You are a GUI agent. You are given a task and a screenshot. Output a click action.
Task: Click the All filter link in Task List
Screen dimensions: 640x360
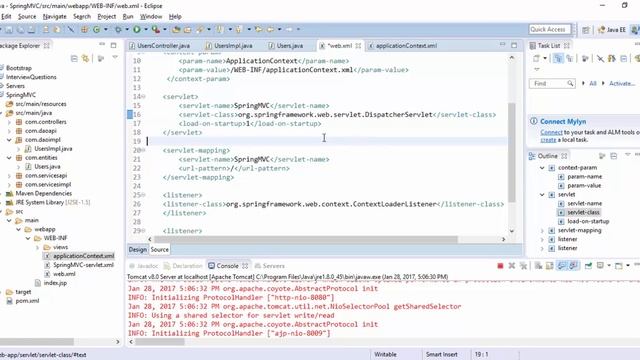(x=593, y=83)
